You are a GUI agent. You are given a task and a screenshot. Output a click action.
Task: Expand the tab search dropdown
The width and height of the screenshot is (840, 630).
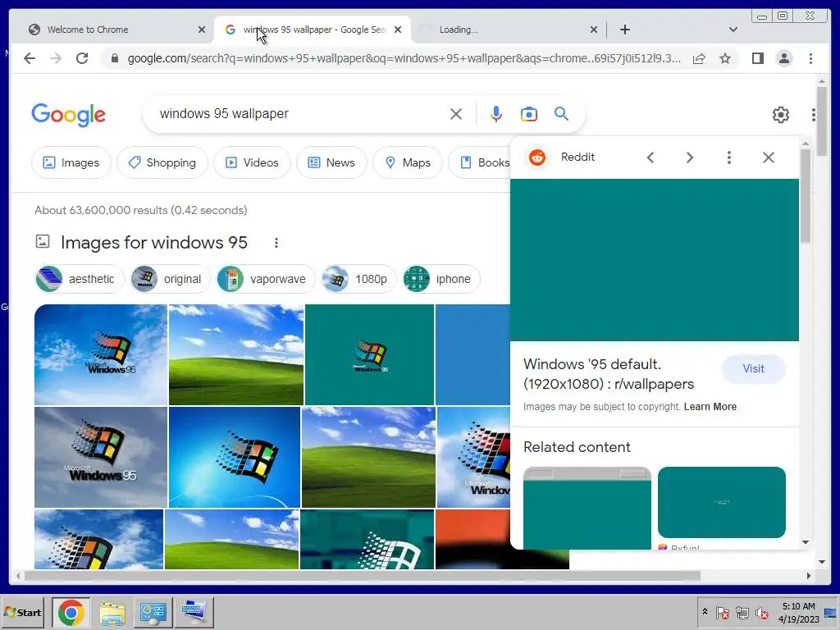(733, 30)
